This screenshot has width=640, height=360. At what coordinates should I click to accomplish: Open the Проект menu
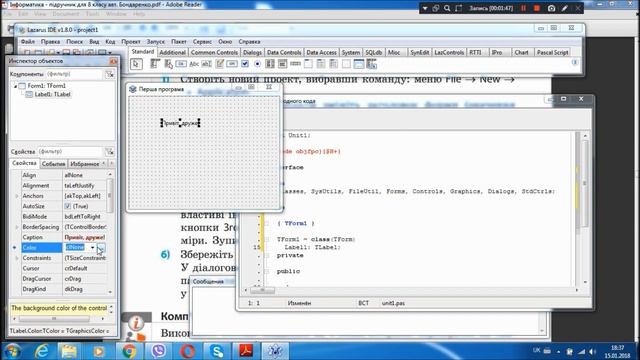pyautogui.click(x=131, y=42)
